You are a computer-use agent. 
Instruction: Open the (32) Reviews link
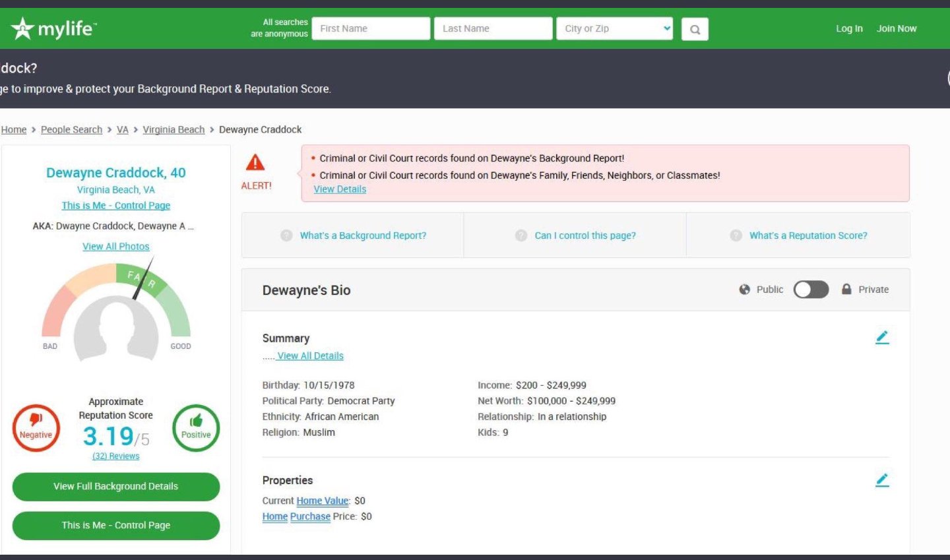tap(116, 456)
